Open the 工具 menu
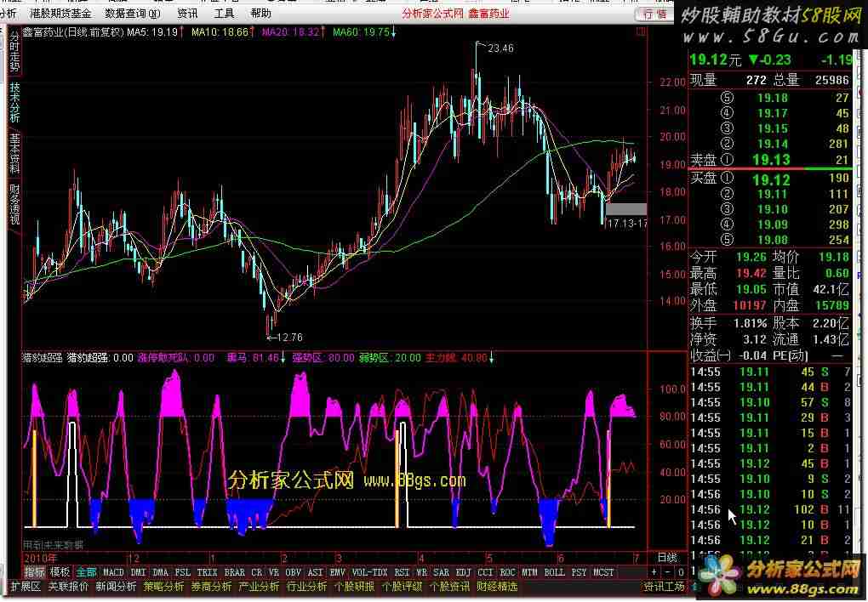 (224, 13)
